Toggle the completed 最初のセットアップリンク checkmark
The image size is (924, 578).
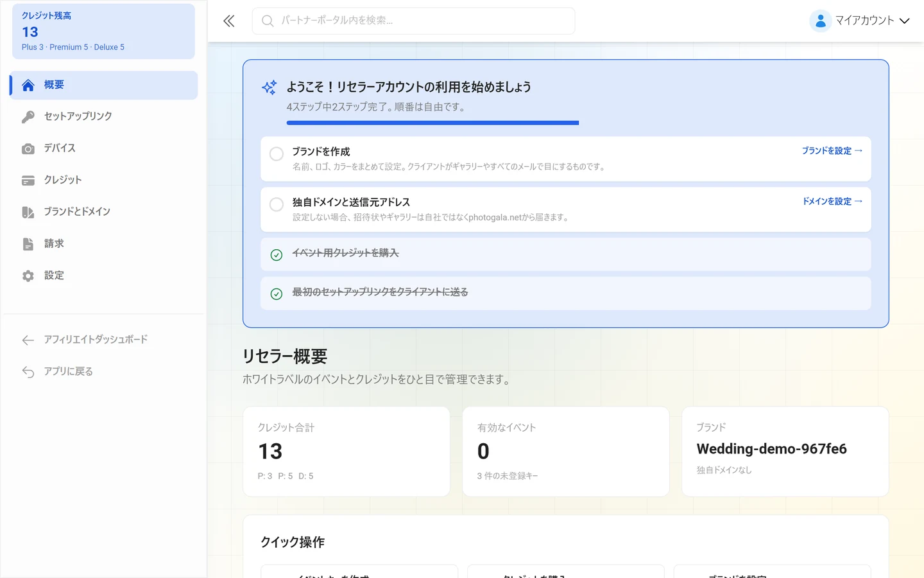(277, 294)
